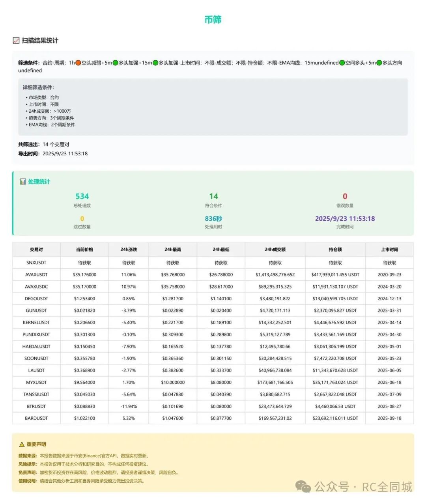Click the chart icon beside 扫描结果统计
Viewport: 426px width, 504px height.
click(x=16, y=41)
